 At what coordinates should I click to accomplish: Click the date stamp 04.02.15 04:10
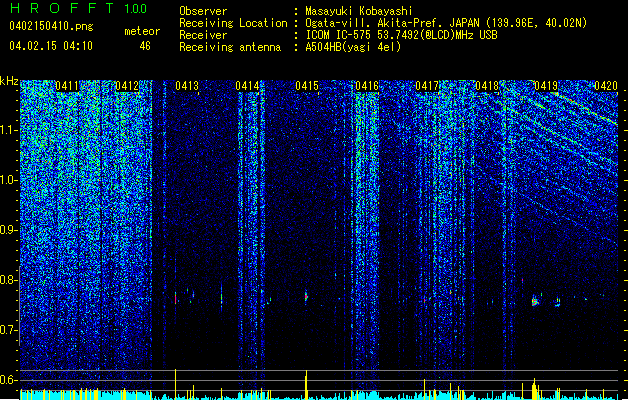click(51, 46)
